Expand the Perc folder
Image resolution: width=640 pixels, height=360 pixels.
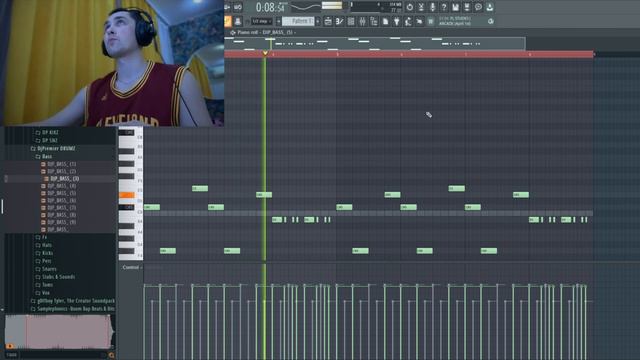[x=43, y=261]
